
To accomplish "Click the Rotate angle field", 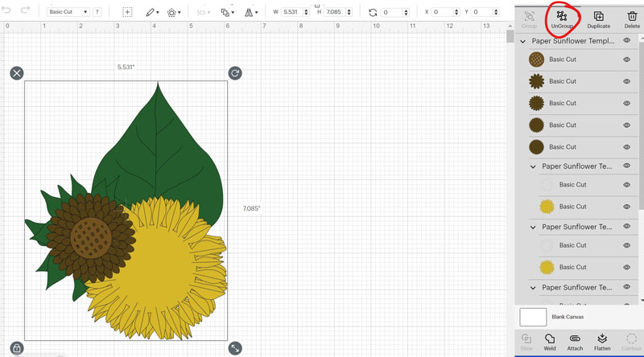I will 392,12.
